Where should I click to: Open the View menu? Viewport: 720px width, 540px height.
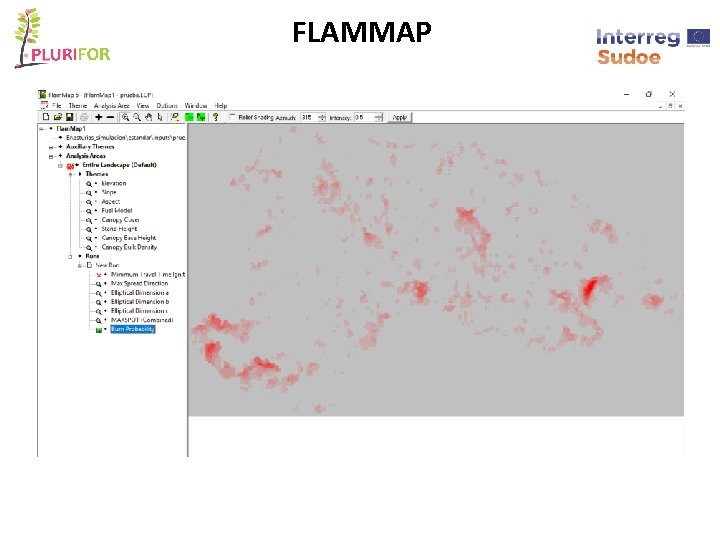pos(143,106)
